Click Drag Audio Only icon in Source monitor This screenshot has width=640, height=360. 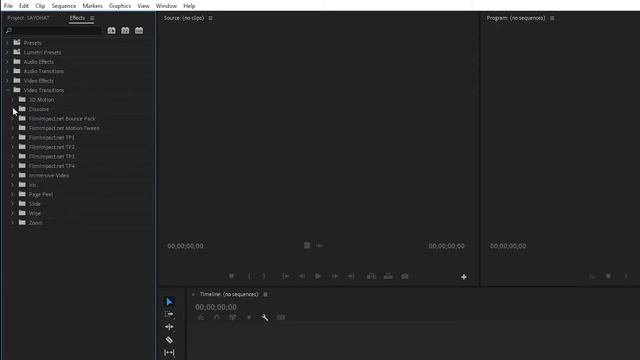(x=319, y=246)
